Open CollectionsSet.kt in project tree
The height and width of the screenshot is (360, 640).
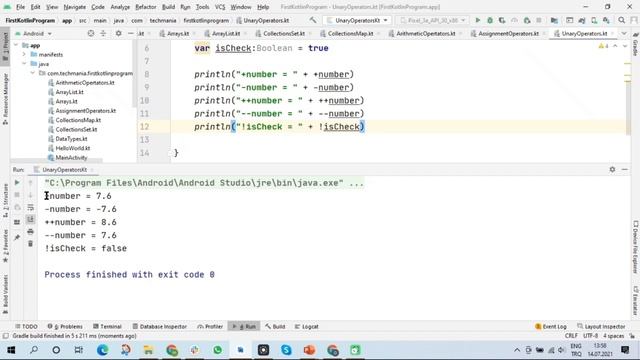[x=76, y=129]
